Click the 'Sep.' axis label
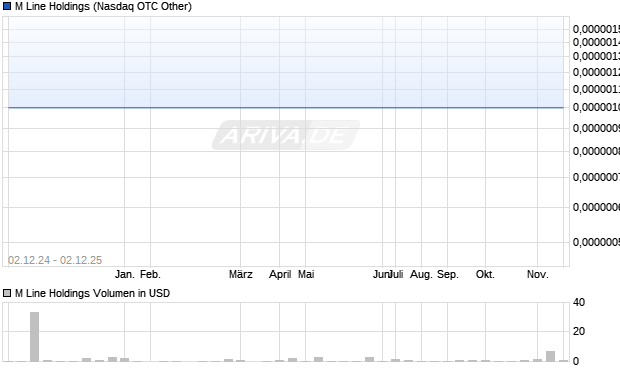Image resolution: width=620 pixels, height=371 pixels. click(x=448, y=274)
